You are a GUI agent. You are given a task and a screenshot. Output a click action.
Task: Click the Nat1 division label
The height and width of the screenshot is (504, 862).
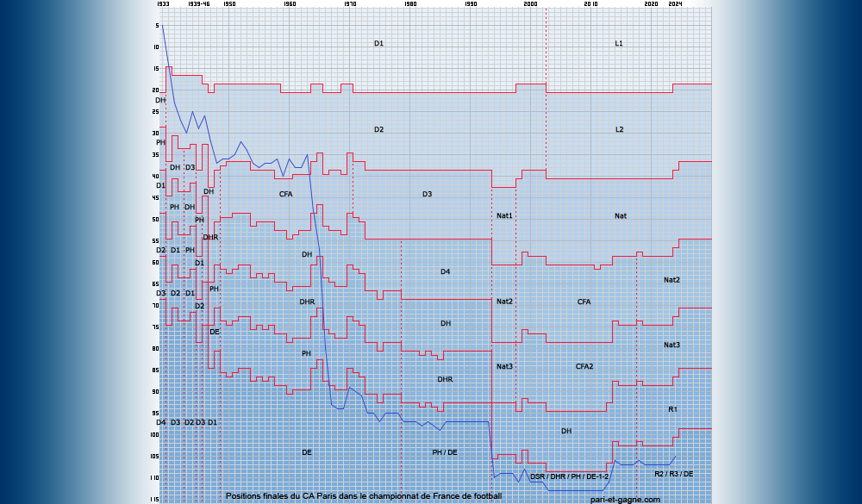504,215
